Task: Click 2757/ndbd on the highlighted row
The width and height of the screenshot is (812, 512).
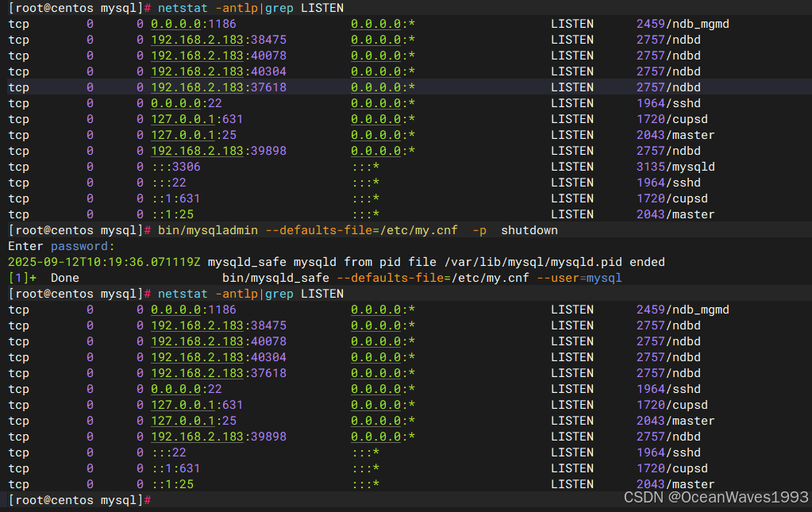Action: coord(668,87)
